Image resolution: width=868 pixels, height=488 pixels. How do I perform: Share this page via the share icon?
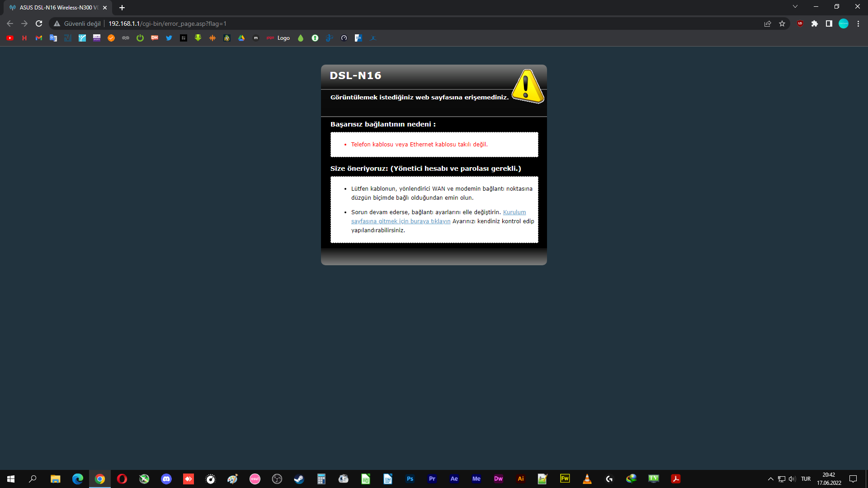point(768,23)
